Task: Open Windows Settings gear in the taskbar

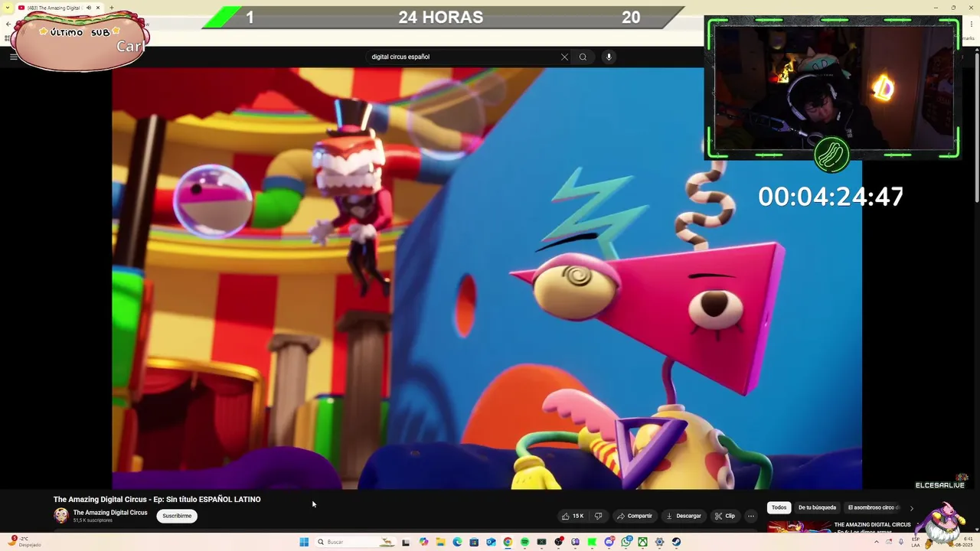Action: [x=659, y=542]
